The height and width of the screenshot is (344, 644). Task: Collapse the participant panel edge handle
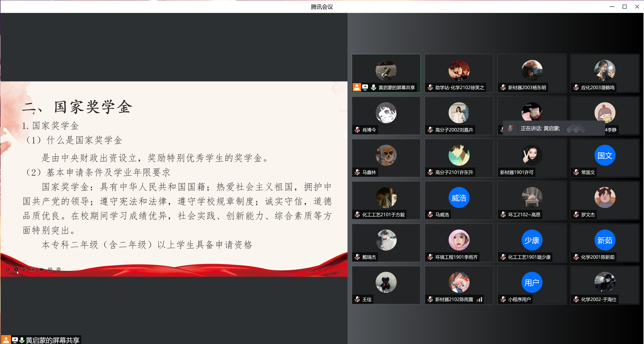pyautogui.click(x=346, y=135)
